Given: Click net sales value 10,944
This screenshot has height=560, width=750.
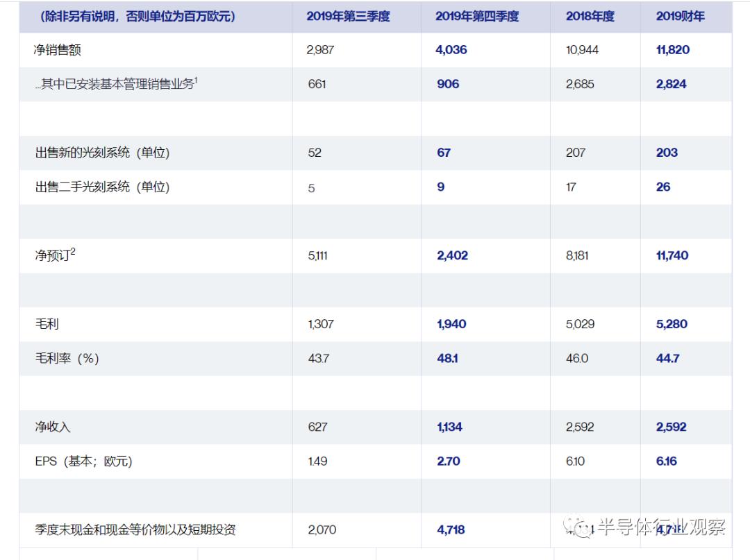Looking at the screenshot, I should coord(582,50).
